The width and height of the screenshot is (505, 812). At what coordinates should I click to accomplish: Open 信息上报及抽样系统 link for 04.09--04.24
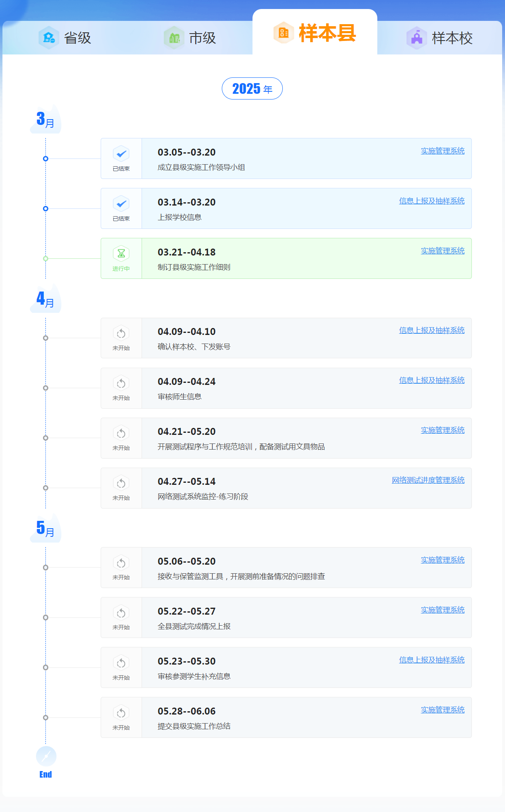[432, 380]
